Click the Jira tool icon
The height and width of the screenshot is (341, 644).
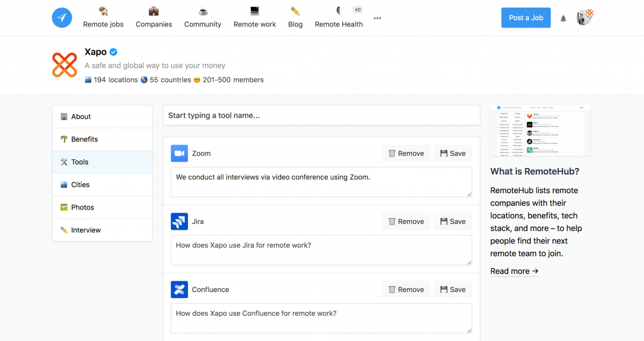179,221
